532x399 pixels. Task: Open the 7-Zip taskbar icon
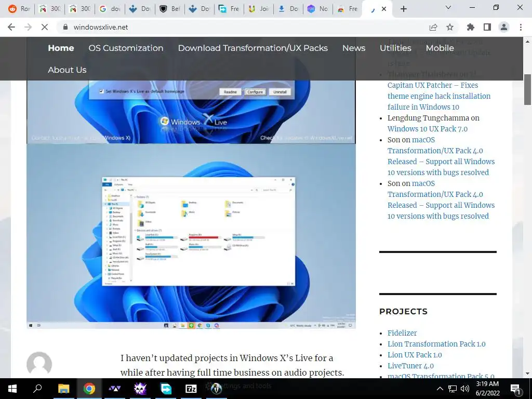pos(191,389)
